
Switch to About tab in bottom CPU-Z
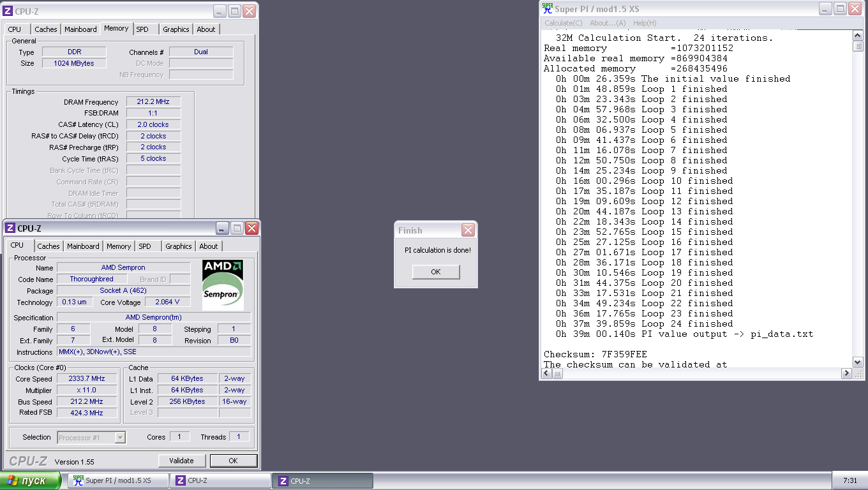209,246
